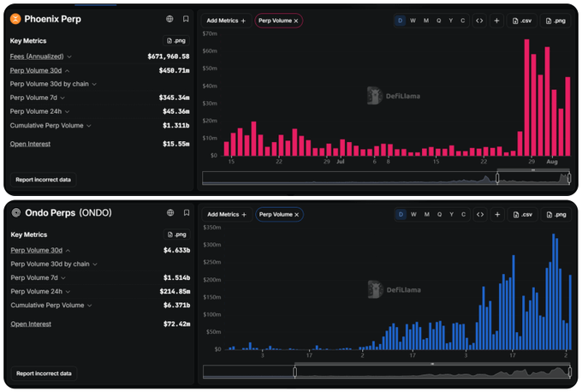The image size is (582, 392).
Task: Export Ondo chart as .png
Action: point(556,215)
